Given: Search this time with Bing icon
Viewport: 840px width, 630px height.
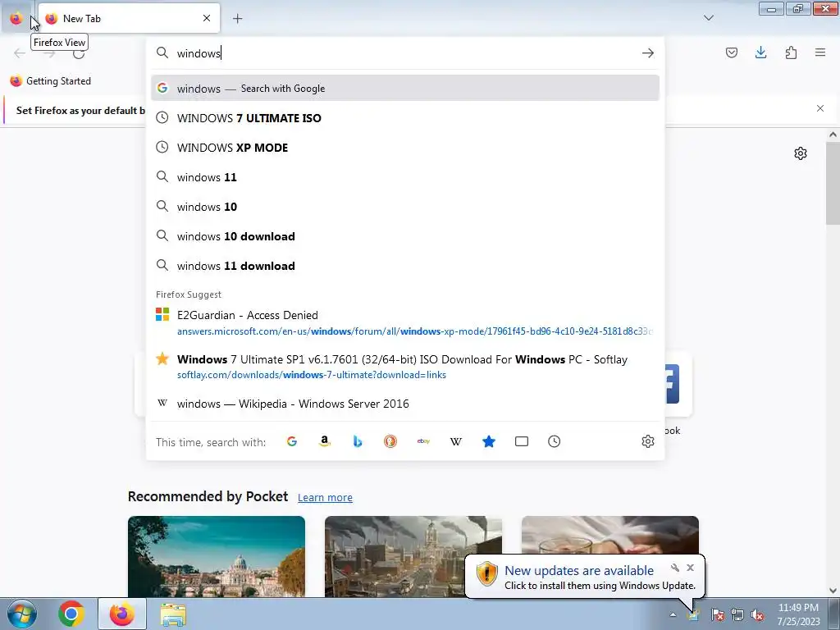Looking at the screenshot, I should [x=358, y=441].
